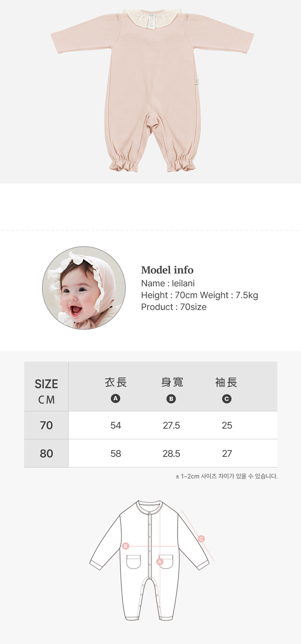This screenshot has width=301, height=644.
Task: Click the 27 sleeve length value
Action: pos(227,453)
